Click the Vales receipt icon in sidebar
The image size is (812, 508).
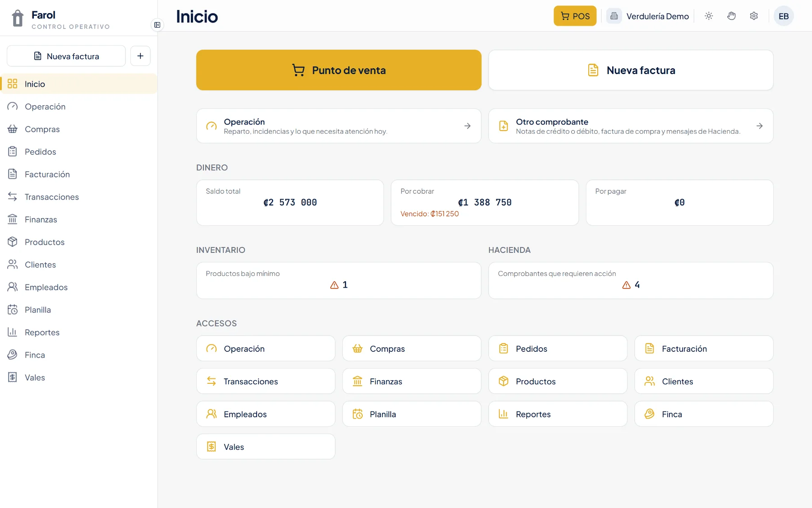pyautogui.click(x=13, y=378)
